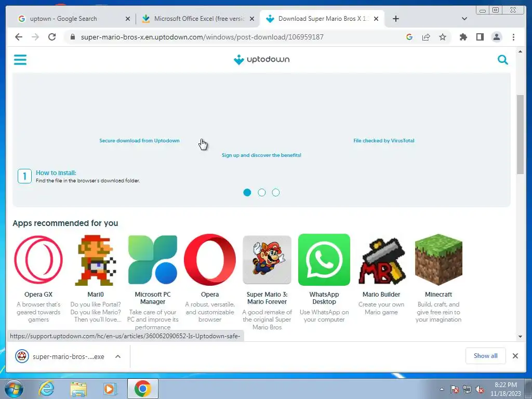532x399 pixels.
Task: Select the third carousel dot
Action: (x=276, y=192)
